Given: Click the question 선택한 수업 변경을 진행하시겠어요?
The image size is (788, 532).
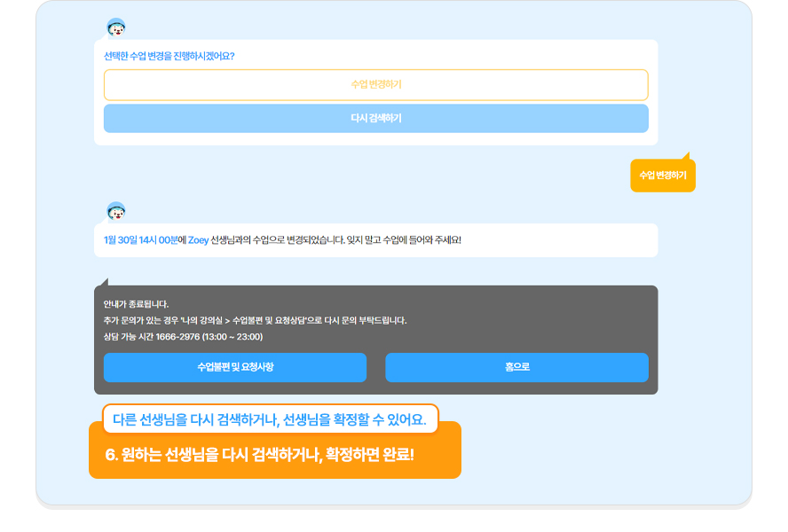Looking at the screenshot, I should 169,56.
